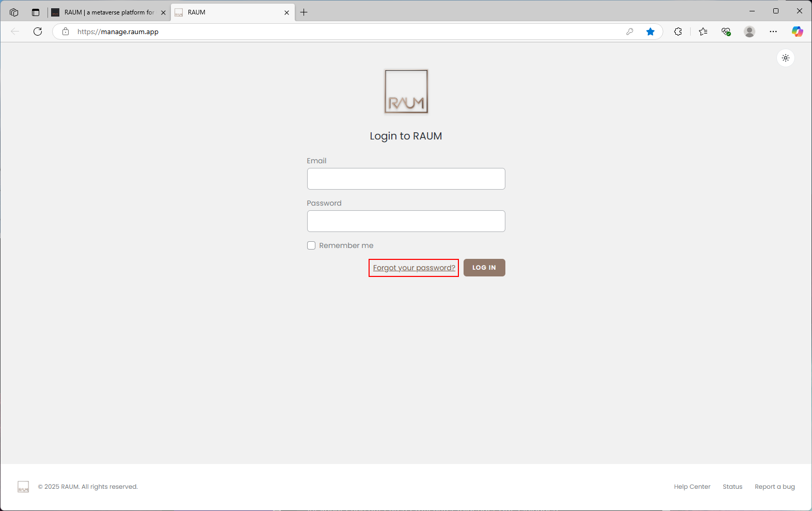
Task: View site information via the lock icon
Action: pos(66,32)
